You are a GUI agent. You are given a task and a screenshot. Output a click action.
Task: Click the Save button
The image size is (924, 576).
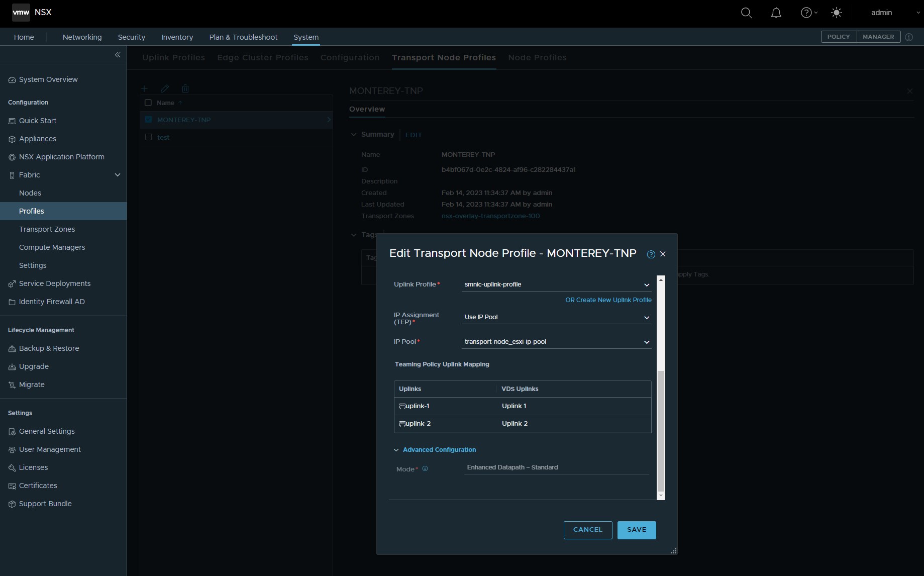coord(636,530)
